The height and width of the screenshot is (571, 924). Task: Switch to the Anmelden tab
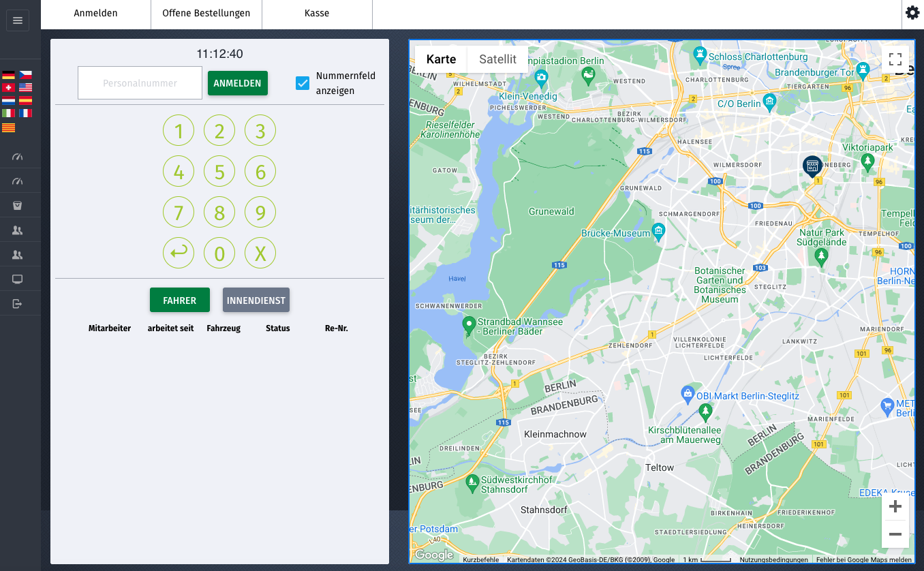96,14
